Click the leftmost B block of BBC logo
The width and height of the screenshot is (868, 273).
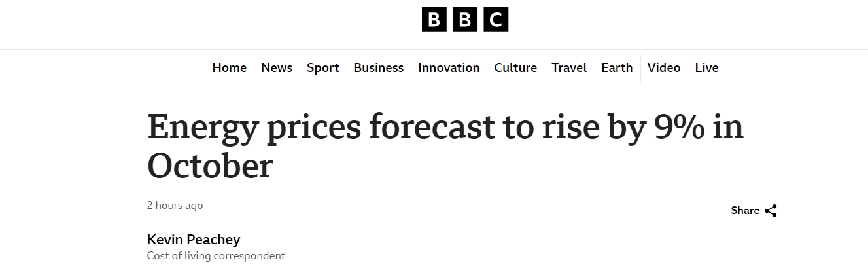(x=434, y=20)
